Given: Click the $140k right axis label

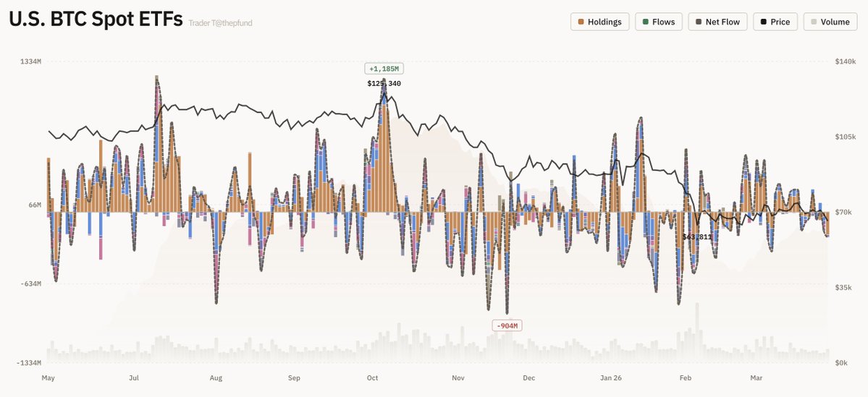Looking at the screenshot, I should (x=845, y=62).
